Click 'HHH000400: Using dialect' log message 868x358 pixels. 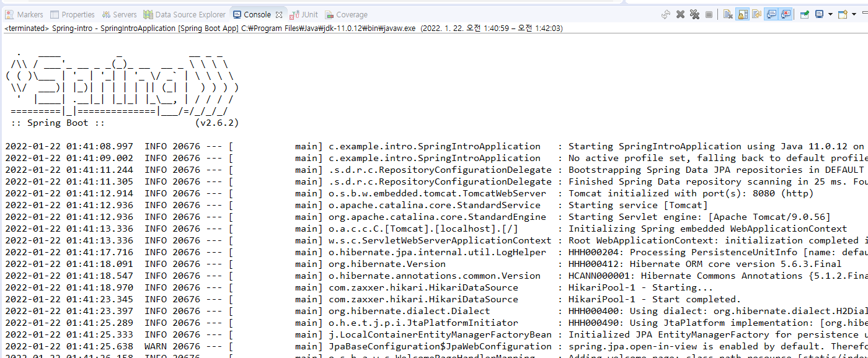[x=635, y=311]
